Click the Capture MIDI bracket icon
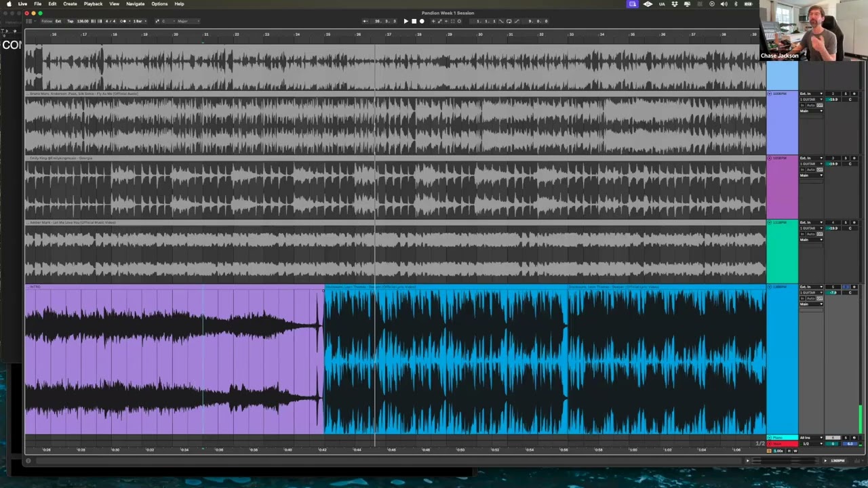 [452, 21]
